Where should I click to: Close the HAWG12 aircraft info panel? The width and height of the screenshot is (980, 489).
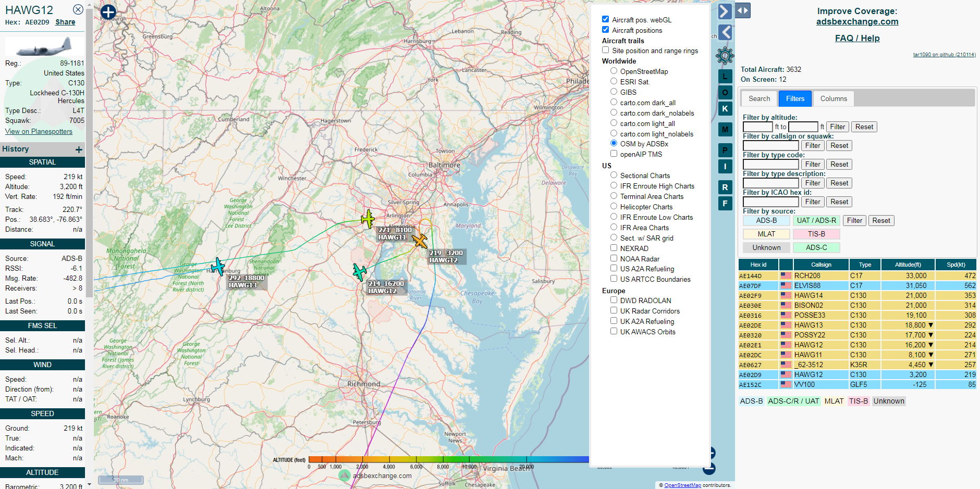[x=78, y=9]
